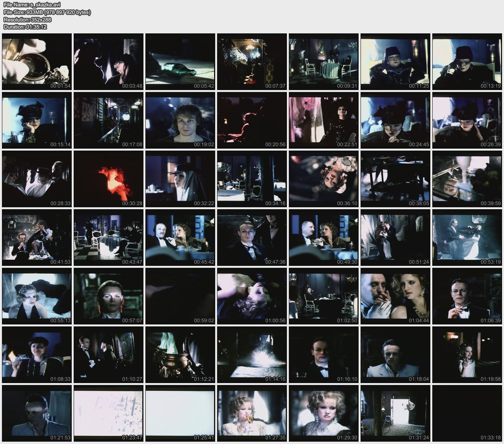Click the Duration 01:35:12 label
The image size is (504, 444).
[25, 27]
